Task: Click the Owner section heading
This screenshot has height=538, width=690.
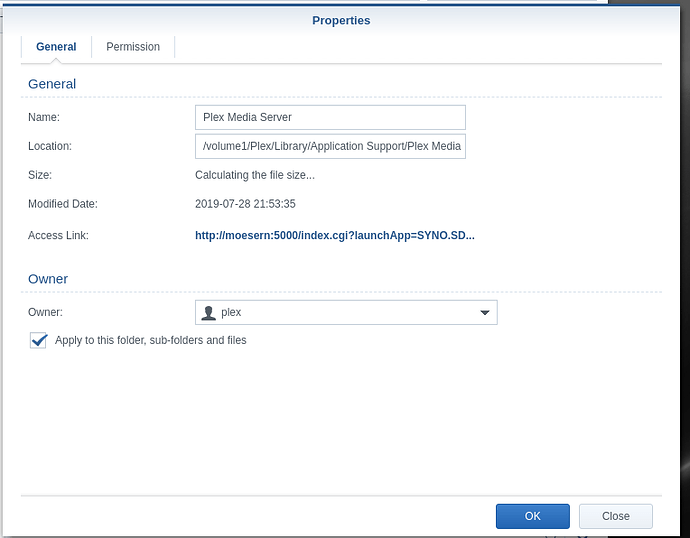Action: pos(48,279)
